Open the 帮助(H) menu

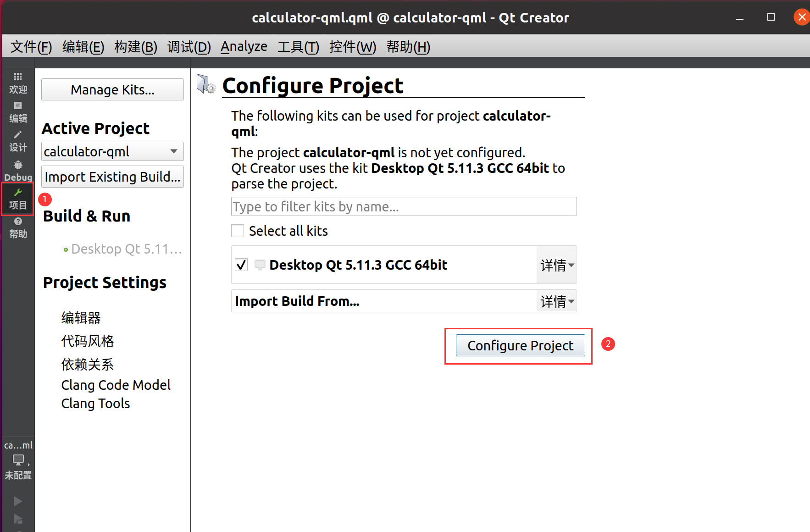coord(408,47)
